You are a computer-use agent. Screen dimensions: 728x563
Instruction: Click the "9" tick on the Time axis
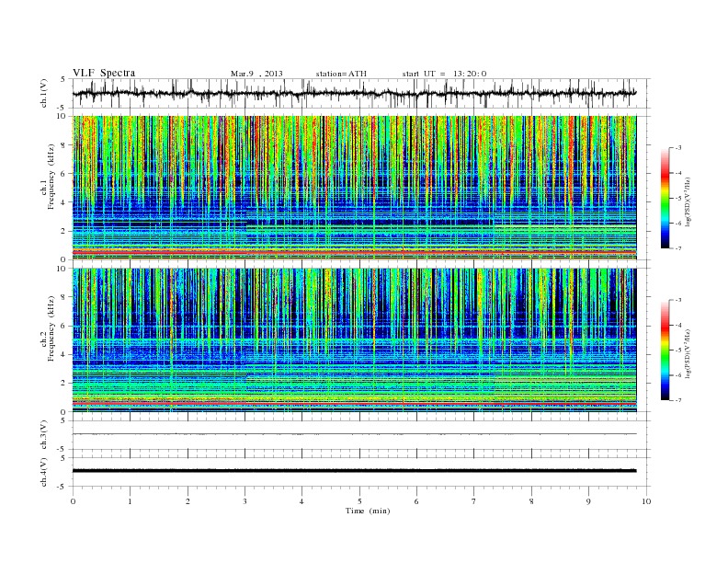[x=588, y=501]
